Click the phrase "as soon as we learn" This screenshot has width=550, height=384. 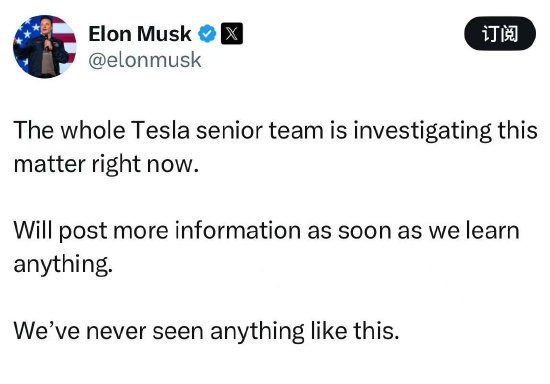coord(413,231)
